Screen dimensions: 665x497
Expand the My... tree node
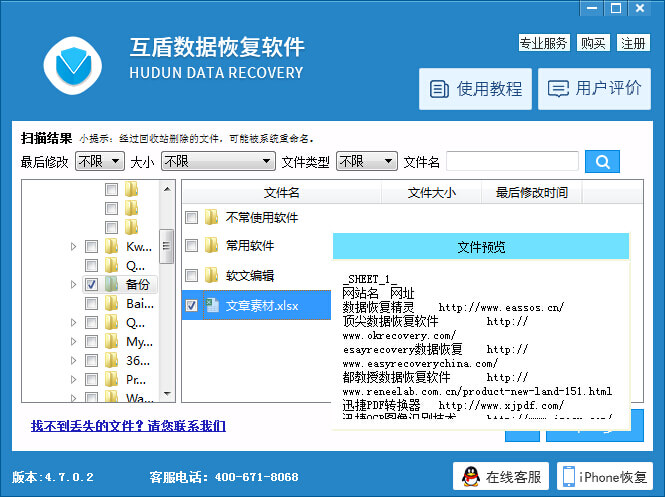tap(73, 341)
